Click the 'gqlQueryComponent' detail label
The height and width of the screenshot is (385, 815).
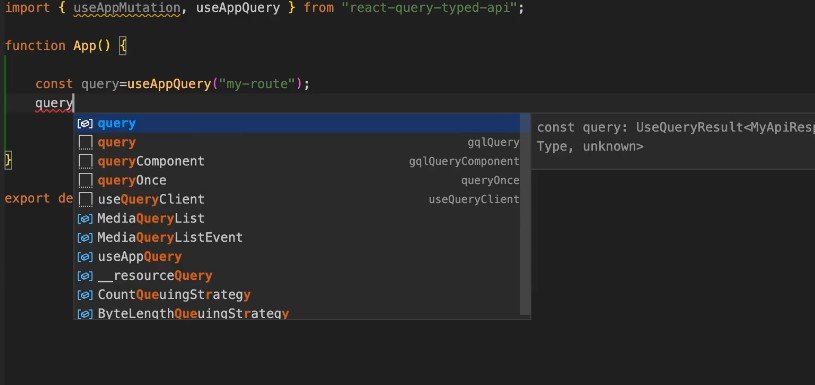tap(464, 162)
